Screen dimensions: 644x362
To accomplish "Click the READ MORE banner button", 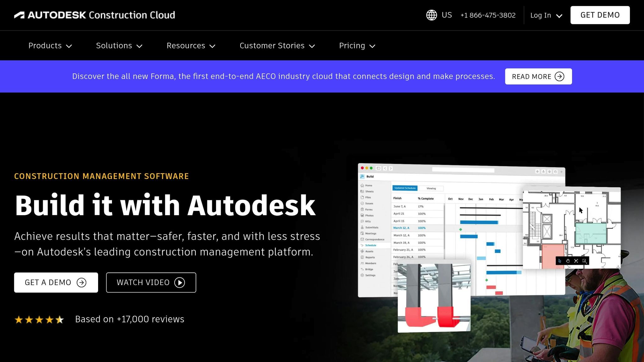I will click(538, 76).
